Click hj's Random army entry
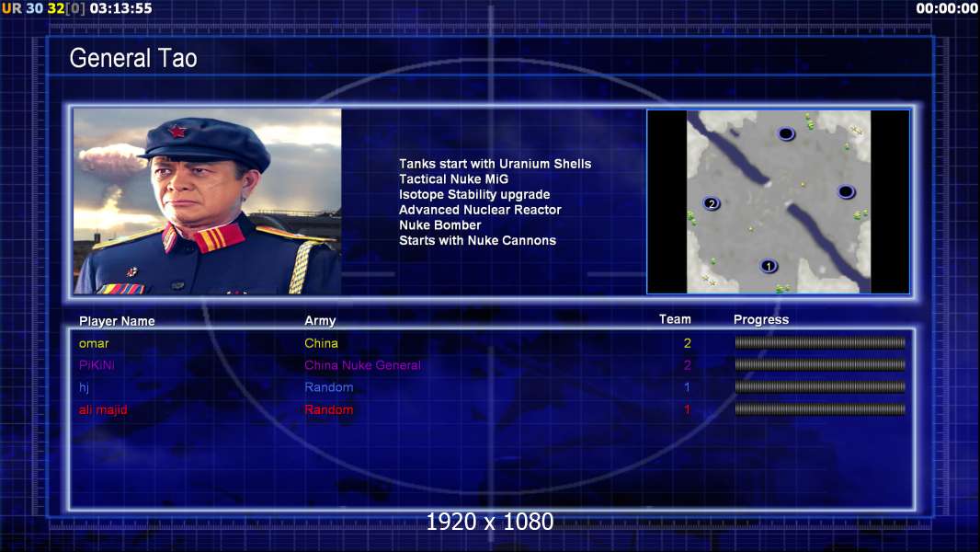The height and width of the screenshot is (552, 980). pos(329,387)
